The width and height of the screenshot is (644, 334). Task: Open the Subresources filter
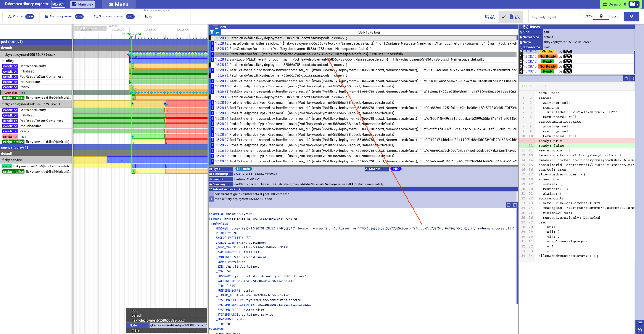[x=113, y=17]
